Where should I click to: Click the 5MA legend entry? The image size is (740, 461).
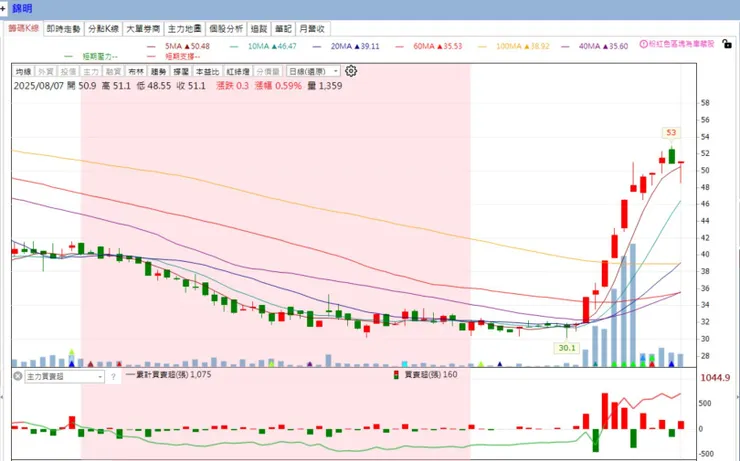click(178, 46)
